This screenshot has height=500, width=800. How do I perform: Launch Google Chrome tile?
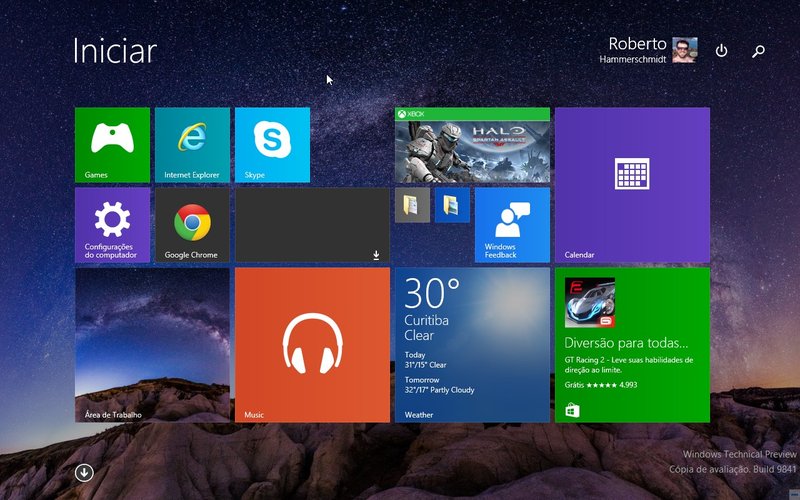pyautogui.click(x=192, y=225)
